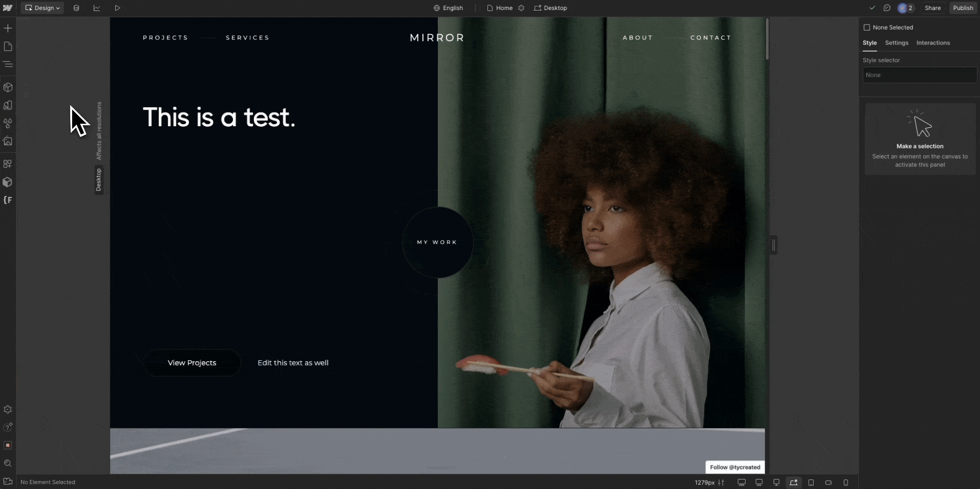Click the Follow @tycreated badge

(735, 467)
